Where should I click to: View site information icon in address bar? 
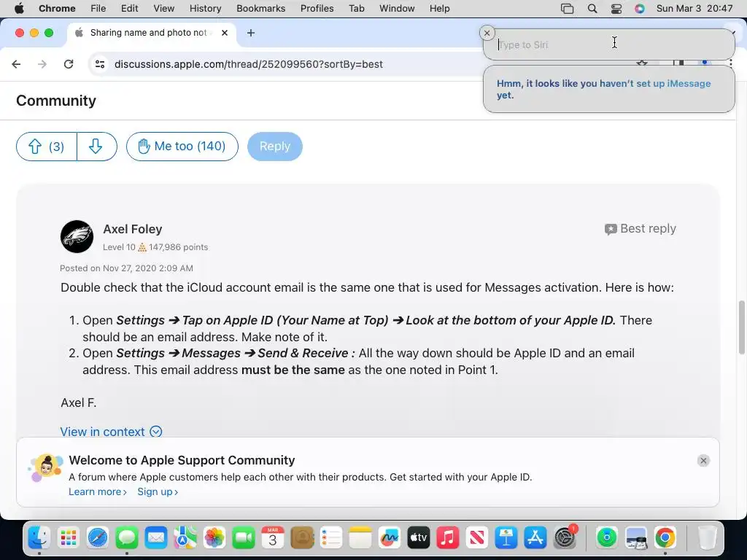click(x=99, y=64)
